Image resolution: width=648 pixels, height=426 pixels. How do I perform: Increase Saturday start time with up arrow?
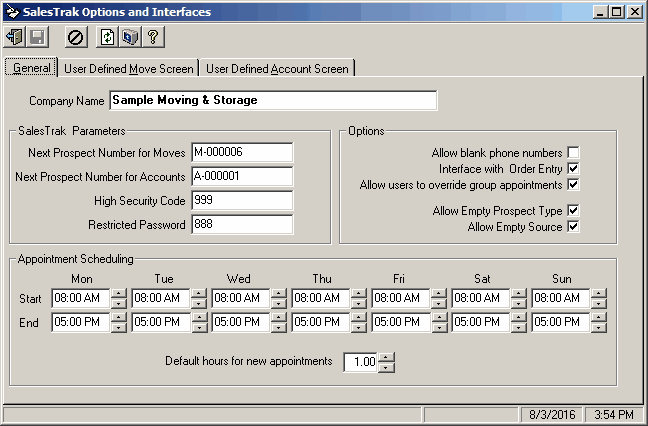tap(519, 293)
